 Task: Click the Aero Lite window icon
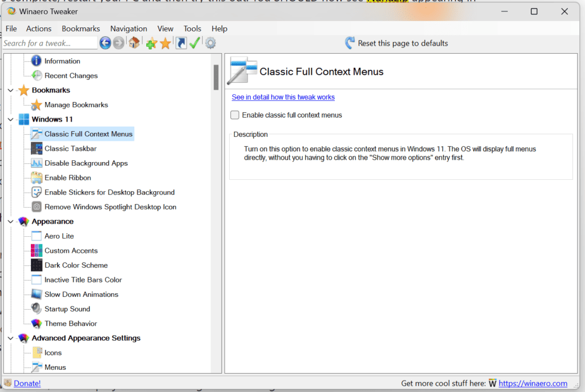pos(36,236)
